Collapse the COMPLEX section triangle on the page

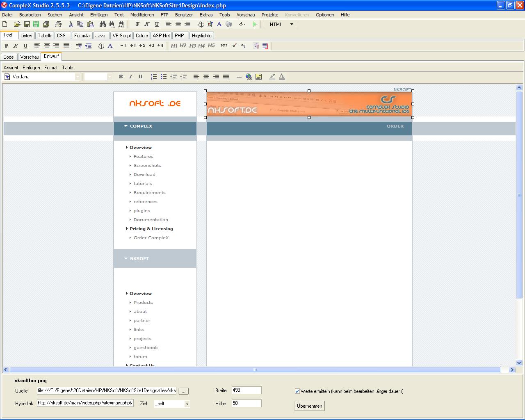point(126,126)
